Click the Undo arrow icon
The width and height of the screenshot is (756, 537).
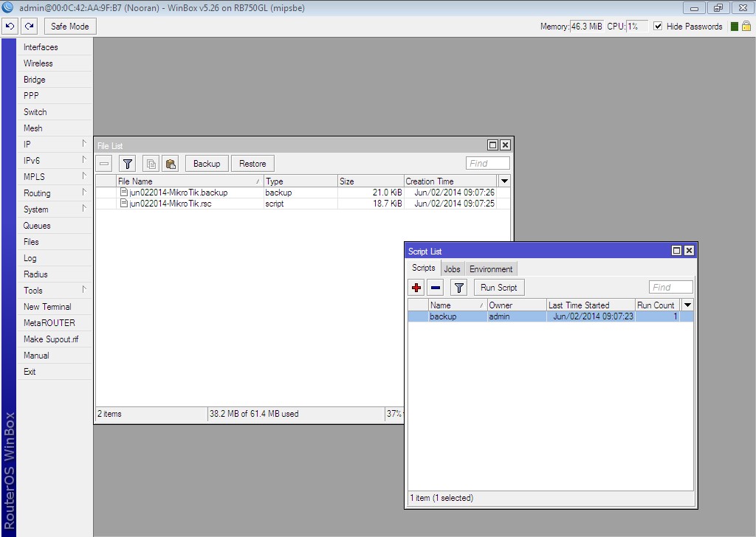10,26
